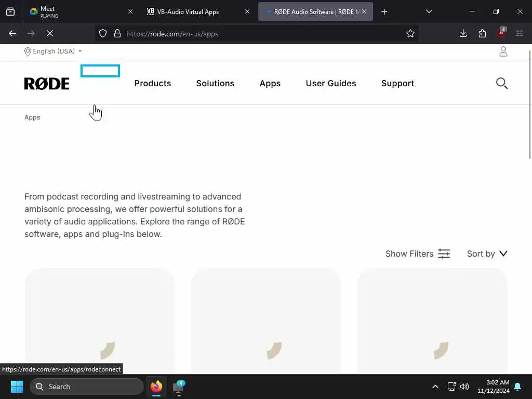Image resolution: width=532 pixels, height=399 pixels.
Task: Open the network status tray icon
Action: pos(451,387)
